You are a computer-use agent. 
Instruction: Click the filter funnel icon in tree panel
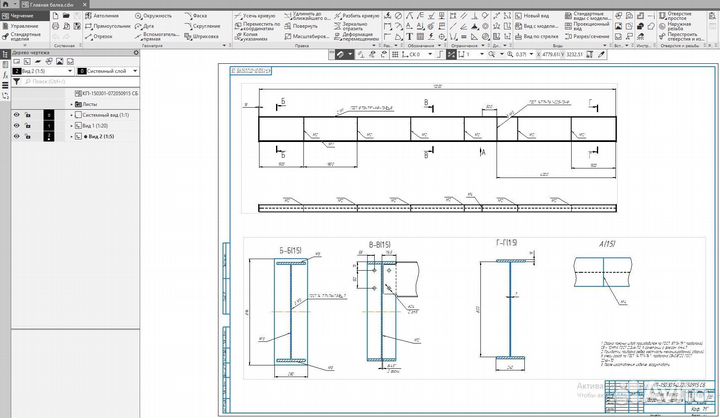(16, 83)
